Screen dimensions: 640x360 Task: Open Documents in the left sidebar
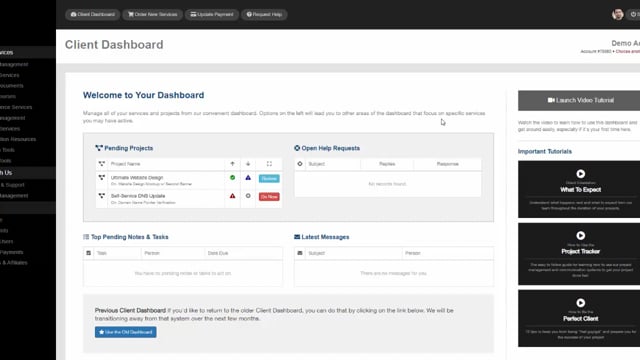pyautogui.click(x=12, y=86)
